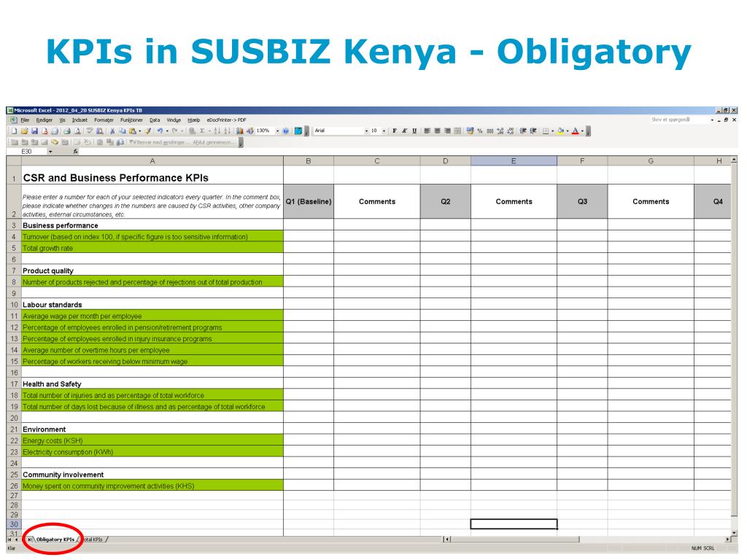Decrease decimal places
Image resolution: width=747 pixels, height=560 pixels.
[510, 131]
